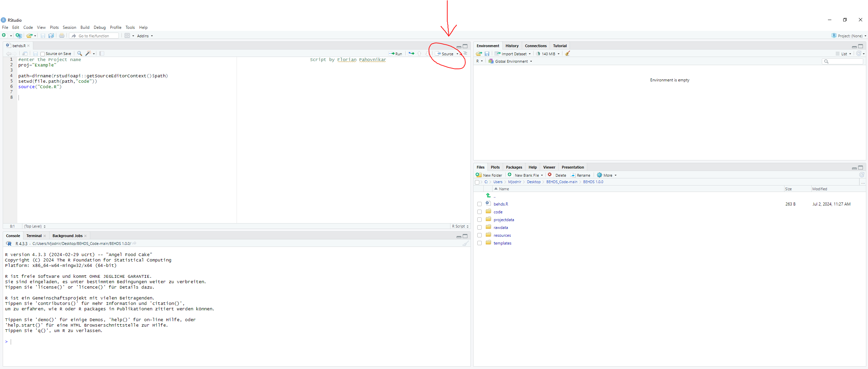Enable the Source on Save checkbox
Viewport: 868px width, 369px height.
click(43, 54)
